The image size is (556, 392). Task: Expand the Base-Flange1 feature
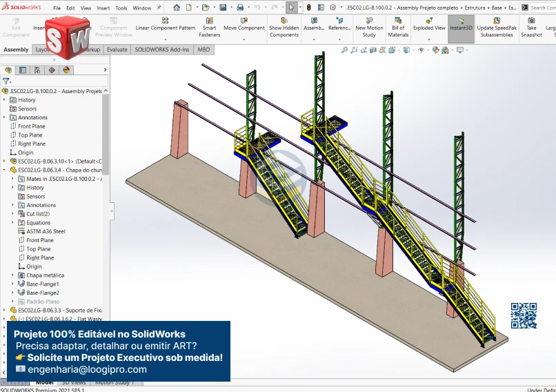12,284
